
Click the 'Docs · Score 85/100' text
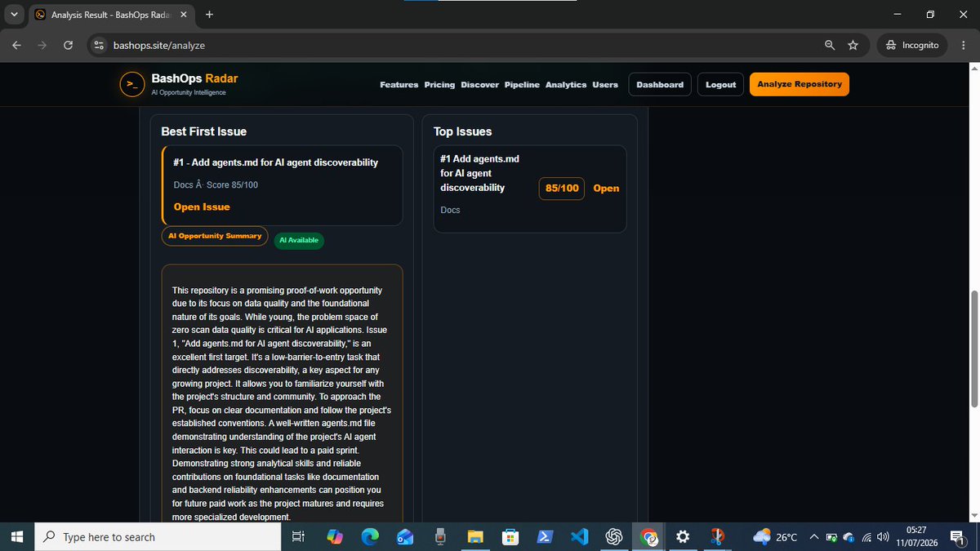pos(216,185)
